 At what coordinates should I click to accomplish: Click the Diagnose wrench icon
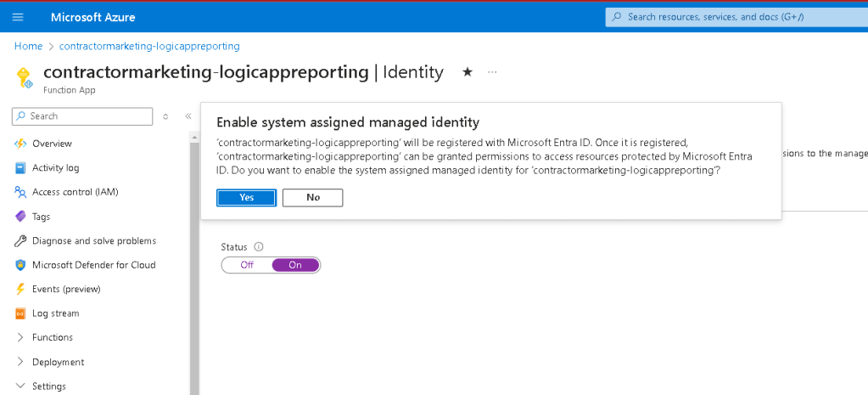(20, 241)
